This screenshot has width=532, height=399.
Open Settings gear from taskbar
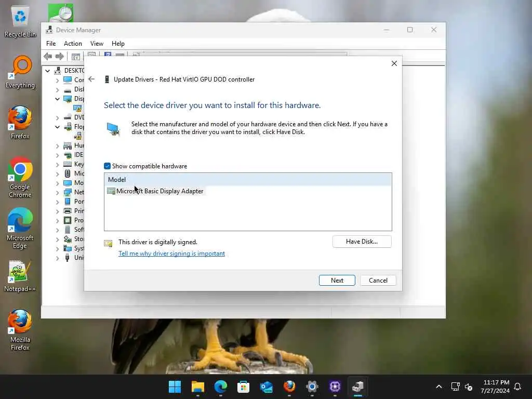point(312,387)
